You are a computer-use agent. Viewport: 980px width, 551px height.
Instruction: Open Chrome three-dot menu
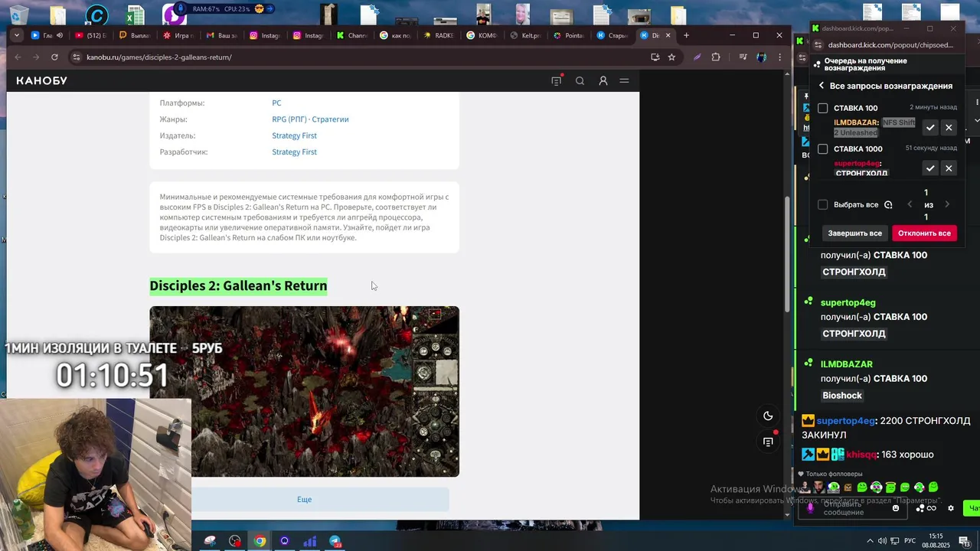779,57
